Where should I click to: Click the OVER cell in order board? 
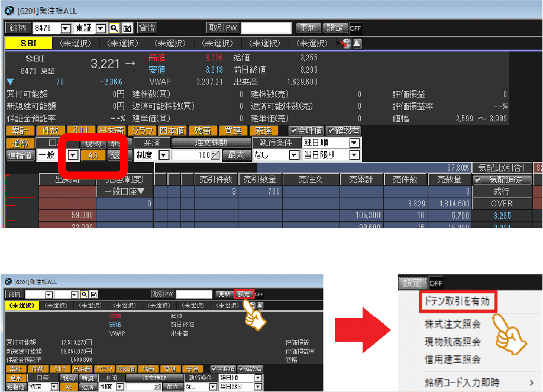[x=502, y=203]
